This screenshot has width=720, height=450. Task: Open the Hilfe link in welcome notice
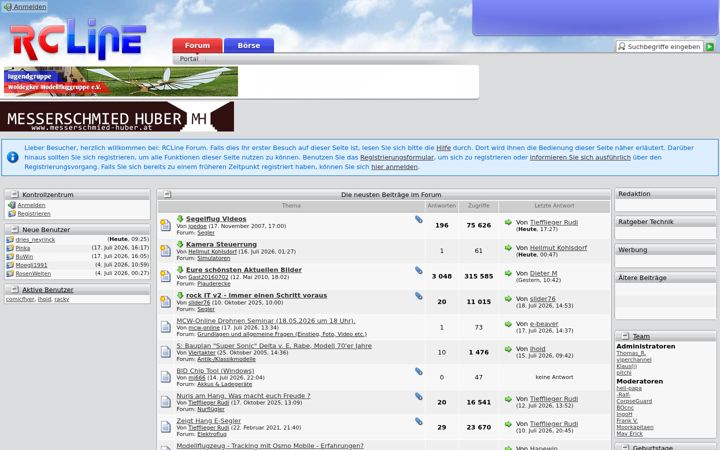(443, 148)
